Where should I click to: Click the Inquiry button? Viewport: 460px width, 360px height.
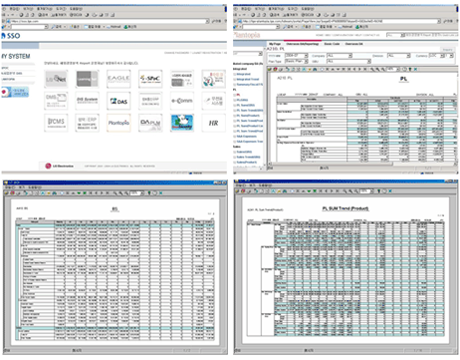pos(447,50)
